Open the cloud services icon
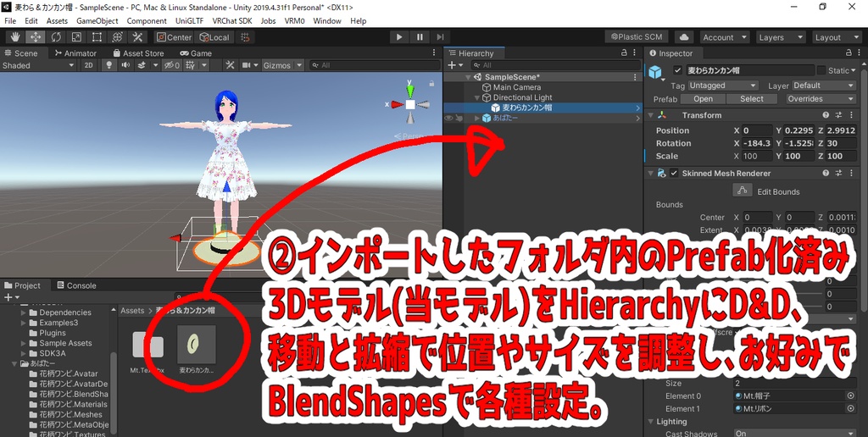Viewport: 868px width, 437px height. point(684,37)
